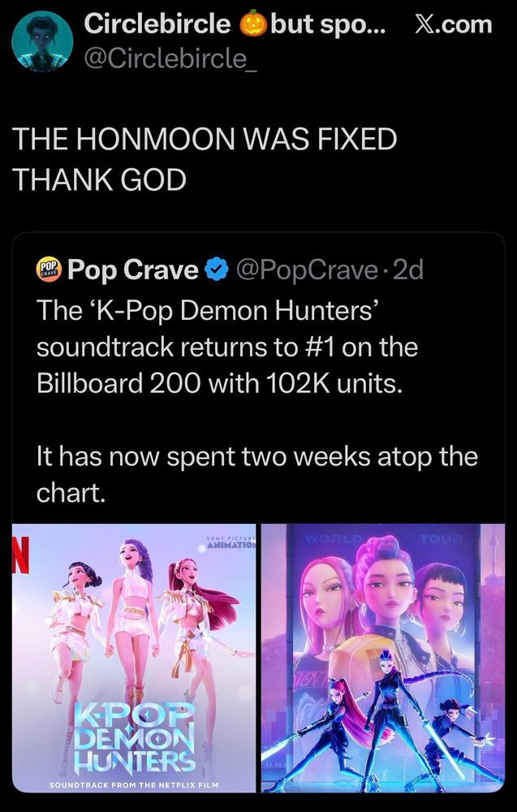517x812 pixels.
Task: Open the X.com source label
Action: coord(454,24)
